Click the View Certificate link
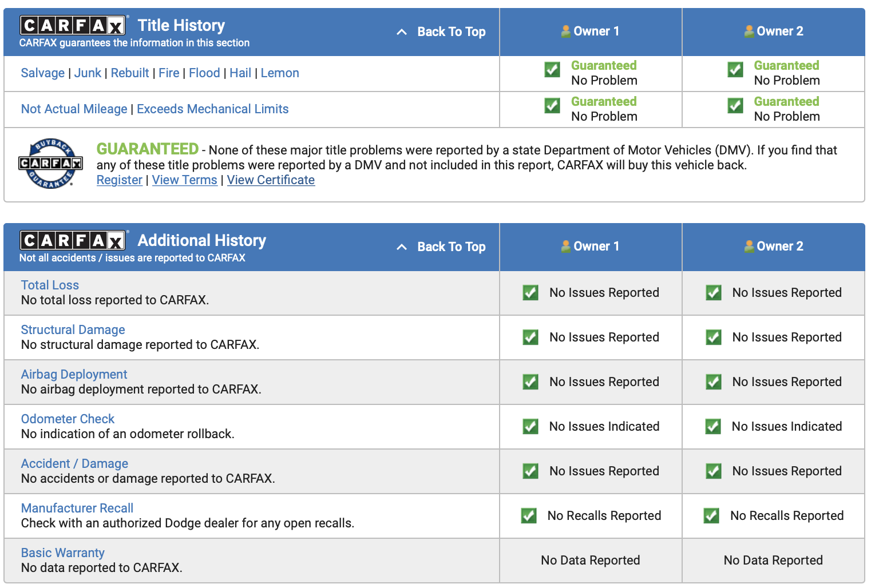Screen dimensions: 871x588 tap(271, 180)
